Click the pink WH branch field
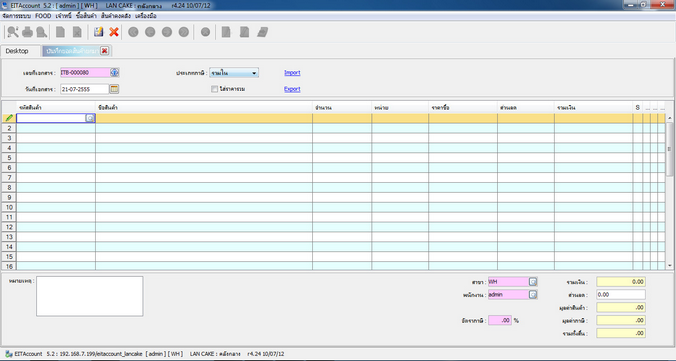This screenshot has width=676, height=361. 508,282
